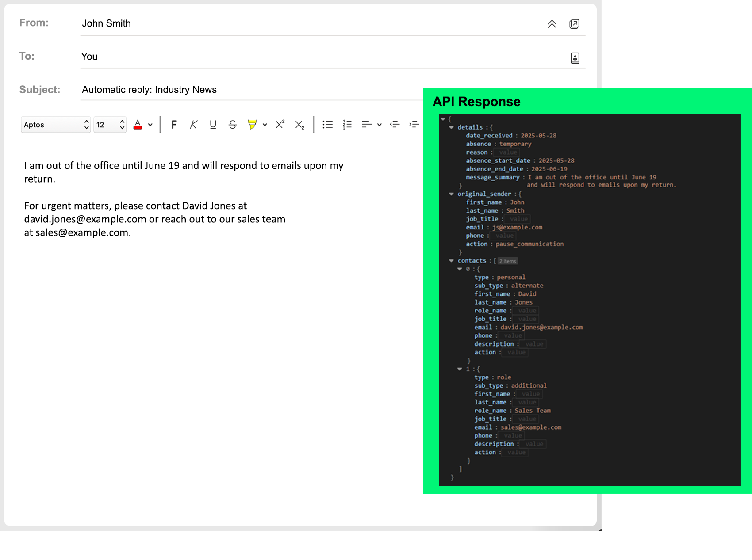Open the contacts address book icon
Image resolution: width=752 pixels, height=560 pixels.
575,58
